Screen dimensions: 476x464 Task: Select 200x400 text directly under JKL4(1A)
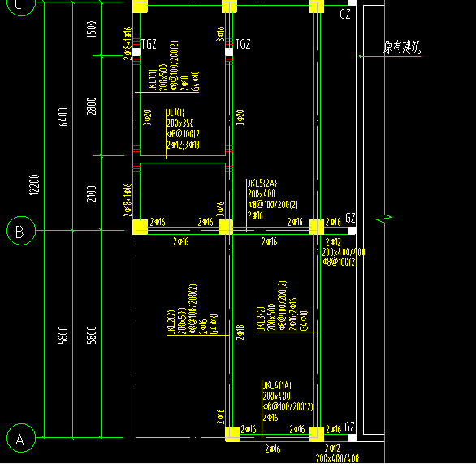[276, 396]
